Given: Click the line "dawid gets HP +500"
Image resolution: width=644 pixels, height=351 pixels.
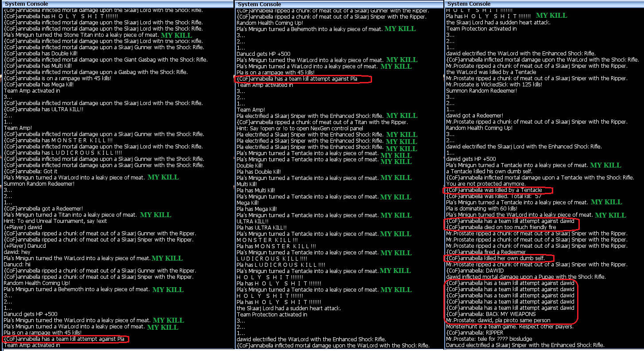Looking at the screenshot, I should [471, 159].
